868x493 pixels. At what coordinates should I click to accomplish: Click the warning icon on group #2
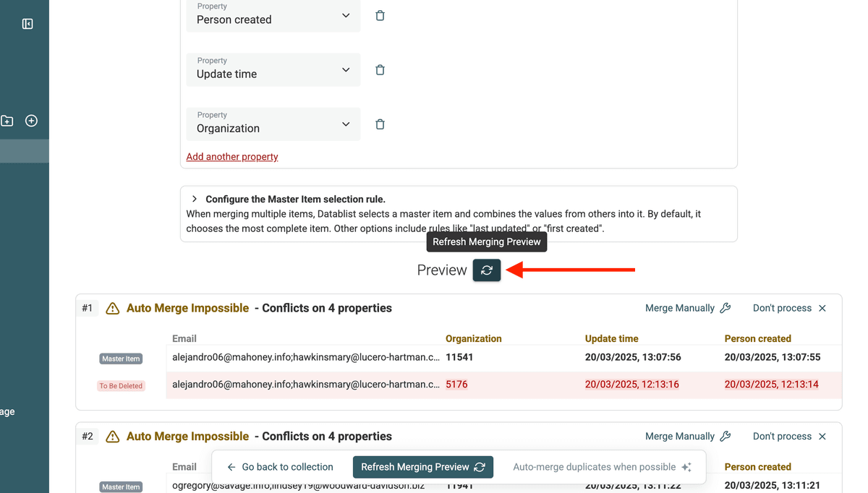click(x=112, y=437)
